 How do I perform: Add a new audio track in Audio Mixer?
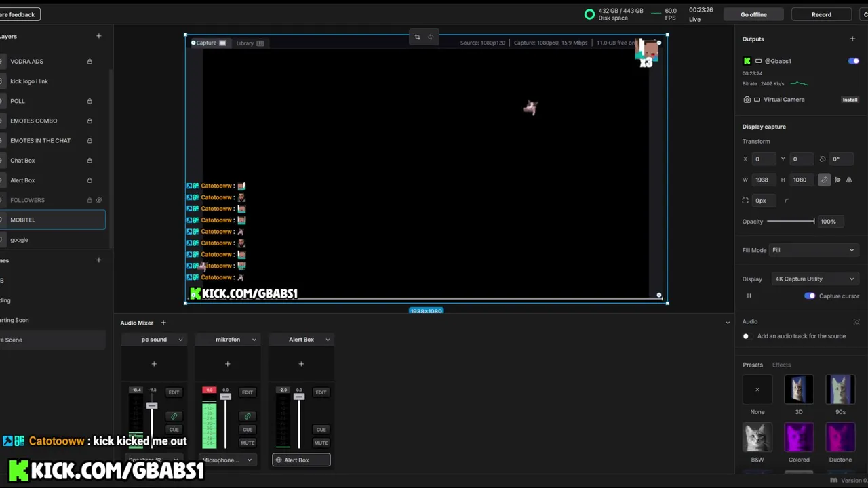coord(163,323)
